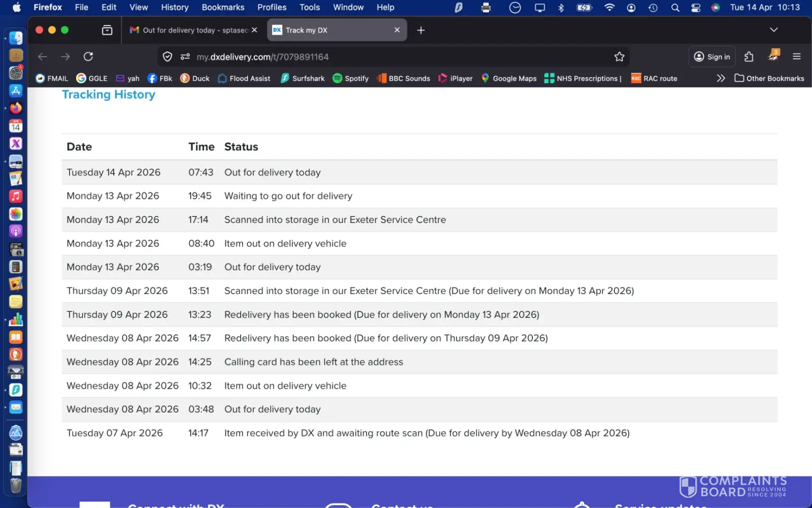
Task: Open macOS Spotlight search icon
Action: pos(675,8)
